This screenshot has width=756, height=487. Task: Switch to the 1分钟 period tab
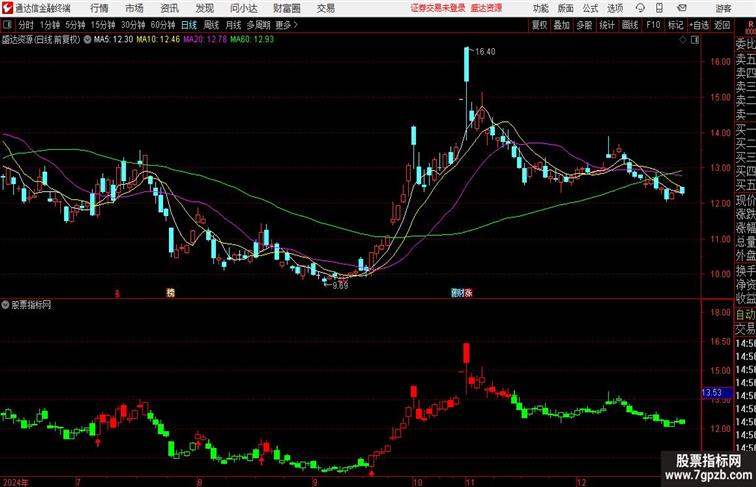50,25
